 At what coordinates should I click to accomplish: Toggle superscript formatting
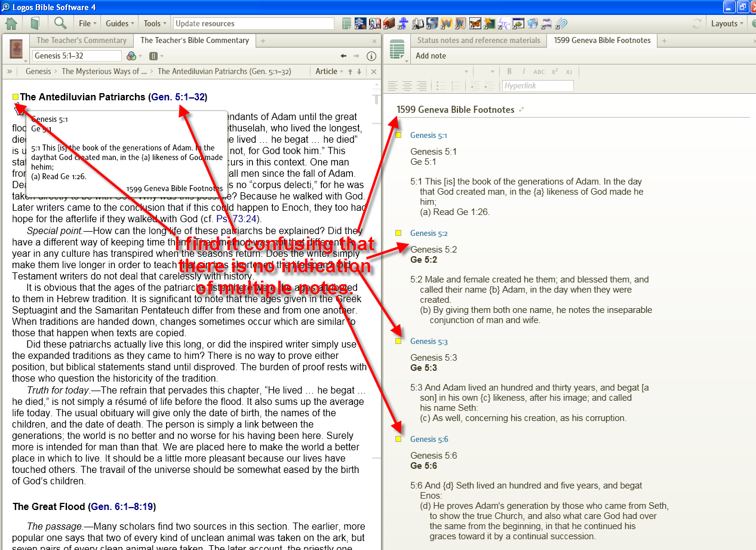[x=555, y=72]
